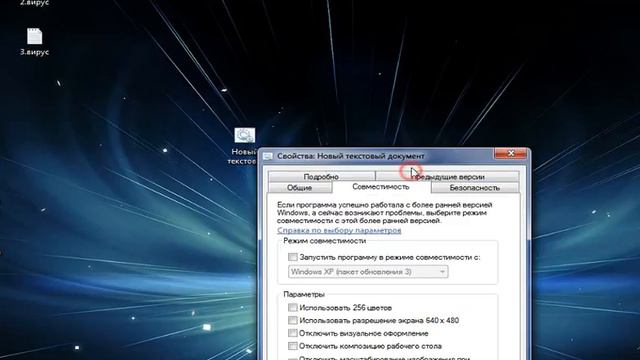This screenshot has width=640, height=360.
Task: Select the Новый текстовый документ desktop icon
Action: coord(244,135)
